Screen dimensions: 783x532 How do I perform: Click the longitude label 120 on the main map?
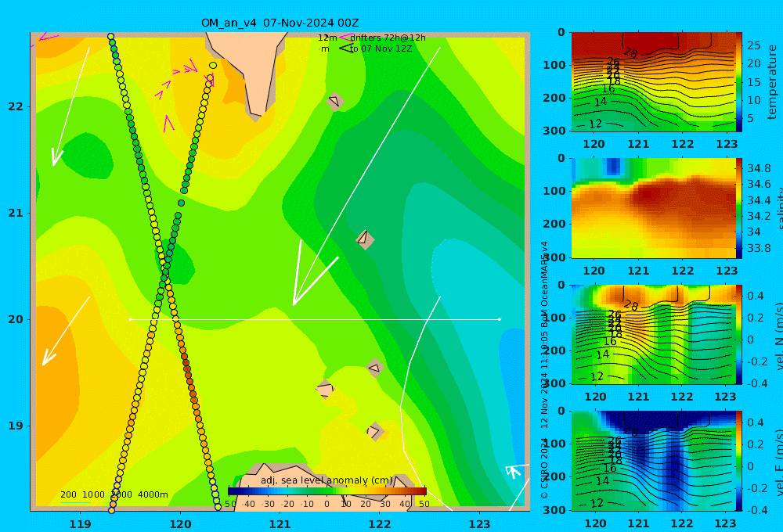pos(180,524)
